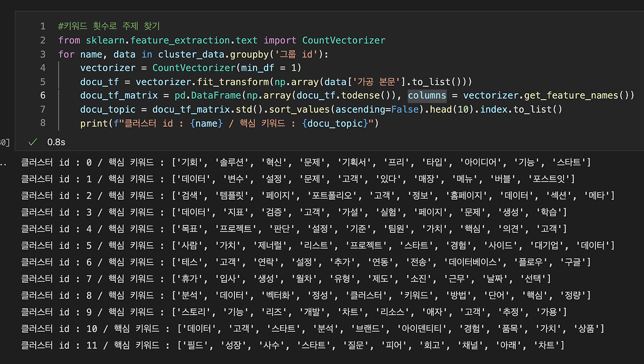
Task: Click output row '클러스터 id : 6'
Action: [306, 262]
